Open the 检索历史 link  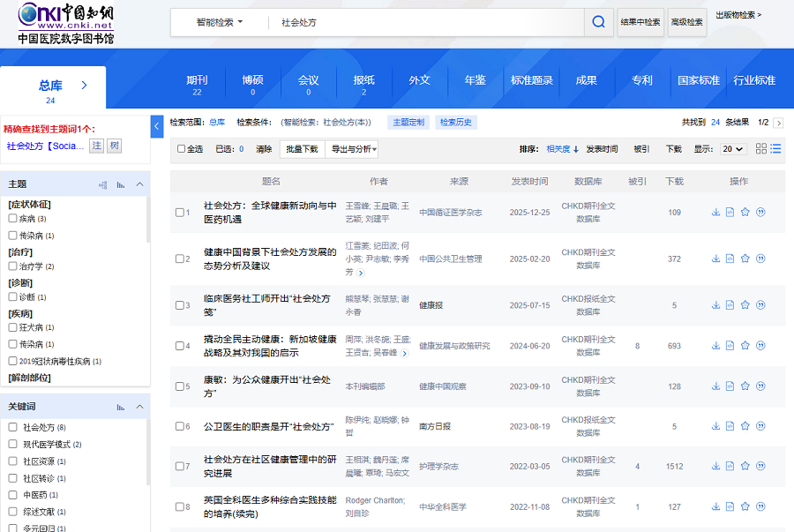(455, 123)
